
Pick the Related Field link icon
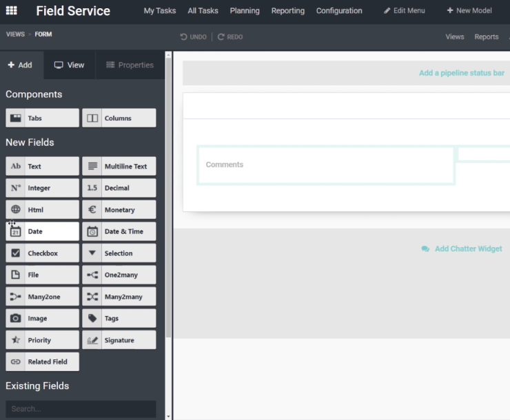tap(15, 361)
